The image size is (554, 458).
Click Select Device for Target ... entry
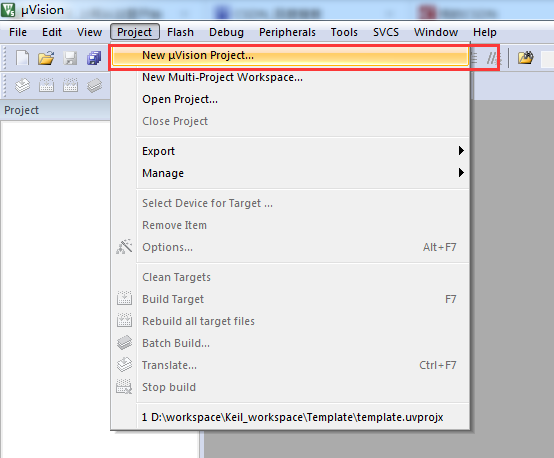(x=290, y=203)
